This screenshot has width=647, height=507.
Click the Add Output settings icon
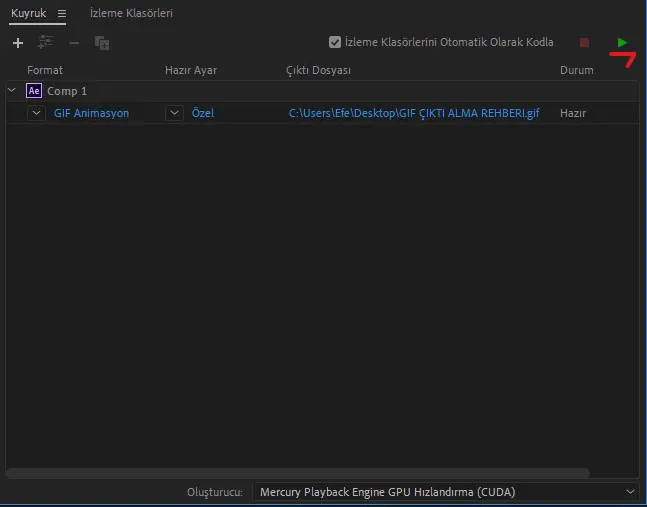45,42
